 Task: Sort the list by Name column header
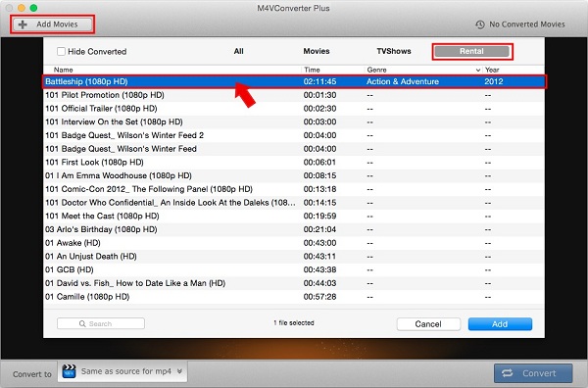pos(63,70)
